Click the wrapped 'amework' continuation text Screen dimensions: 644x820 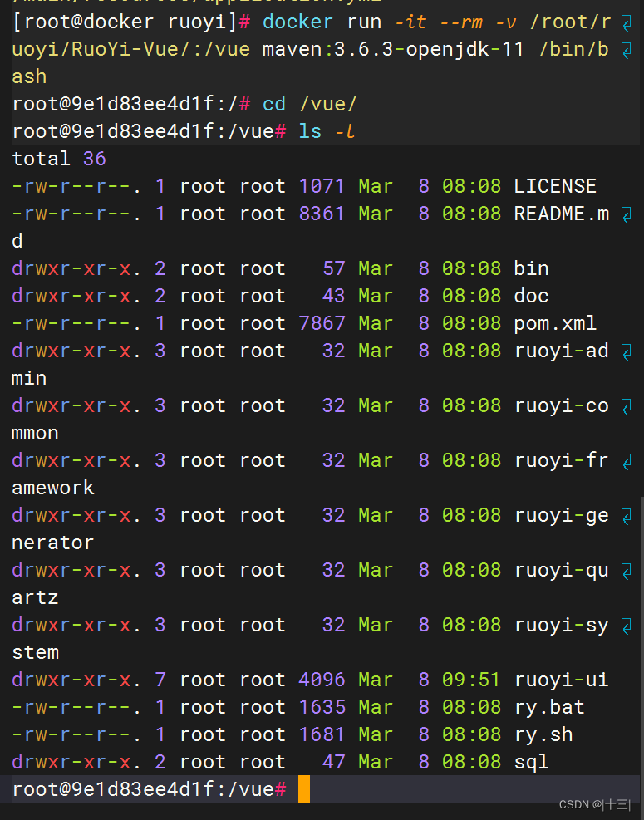coord(53,488)
